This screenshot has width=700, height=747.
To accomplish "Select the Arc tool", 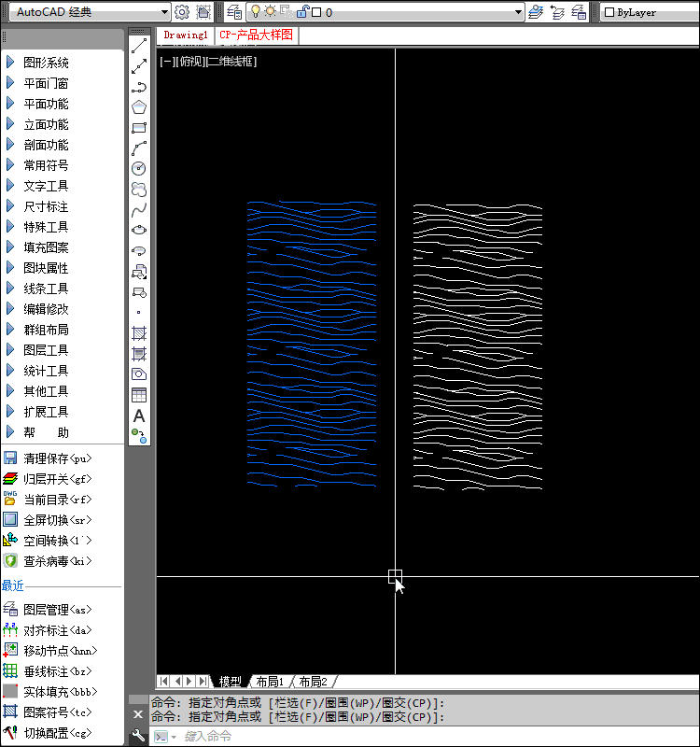I will click(x=139, y=148).
